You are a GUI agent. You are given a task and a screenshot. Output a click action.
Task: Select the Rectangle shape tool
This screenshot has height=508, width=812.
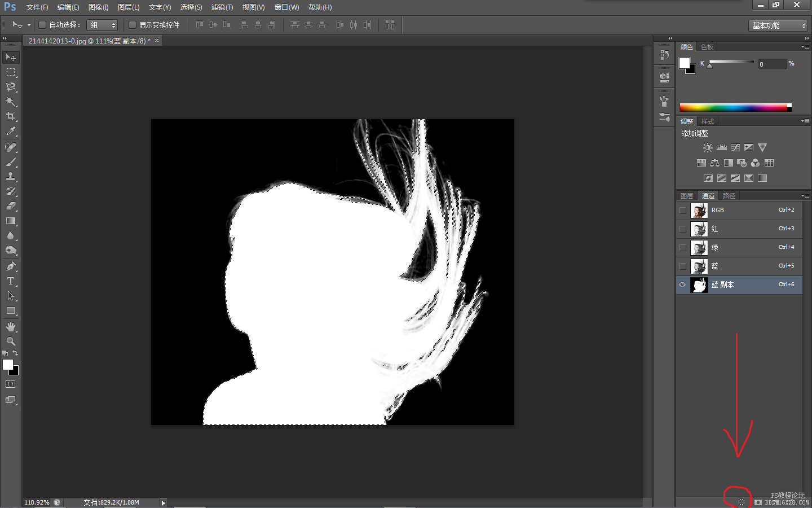click(x=11, y=310)
